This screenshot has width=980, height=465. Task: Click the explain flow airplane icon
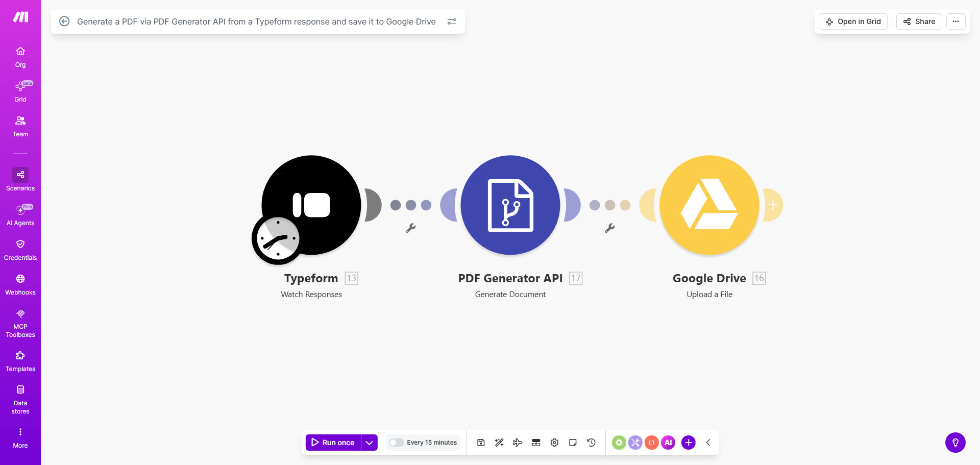(518, 443)
